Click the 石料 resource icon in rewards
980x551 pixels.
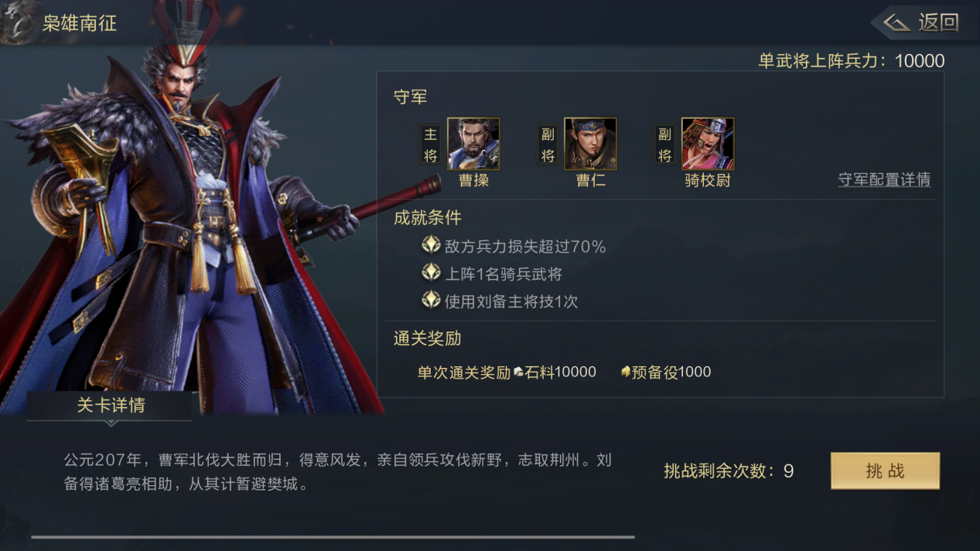pyautogui.click(x=518, y=372)
